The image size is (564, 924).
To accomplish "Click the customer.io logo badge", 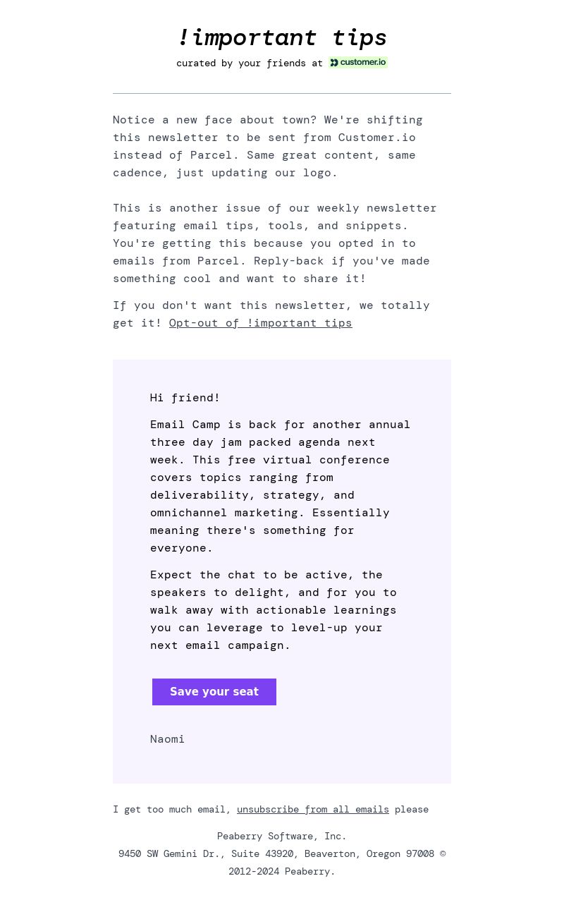I will 357,63.
